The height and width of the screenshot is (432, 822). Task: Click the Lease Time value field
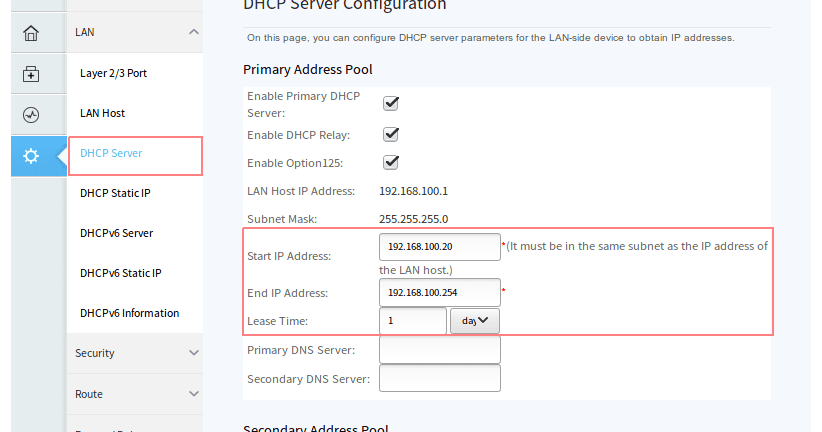(x=413, y=321)
